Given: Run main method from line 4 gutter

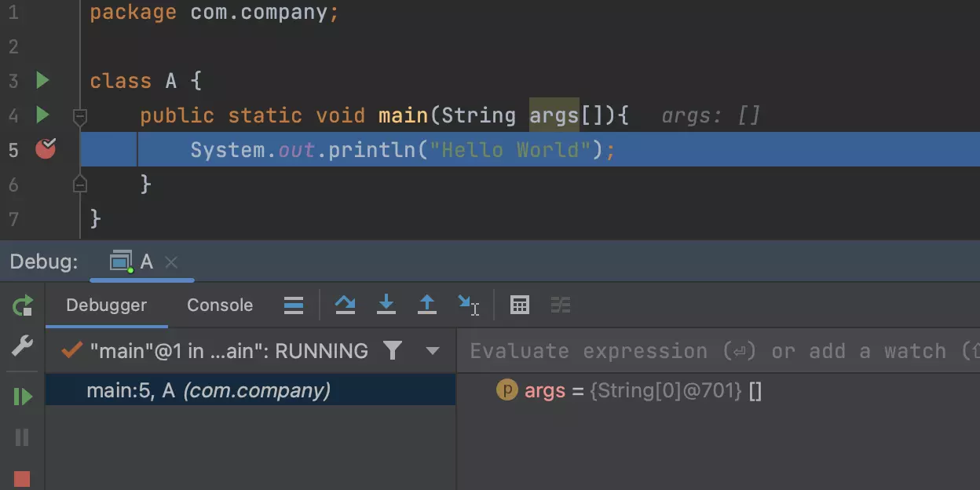Looking at the screenshot, I should (x=42, y=115).
